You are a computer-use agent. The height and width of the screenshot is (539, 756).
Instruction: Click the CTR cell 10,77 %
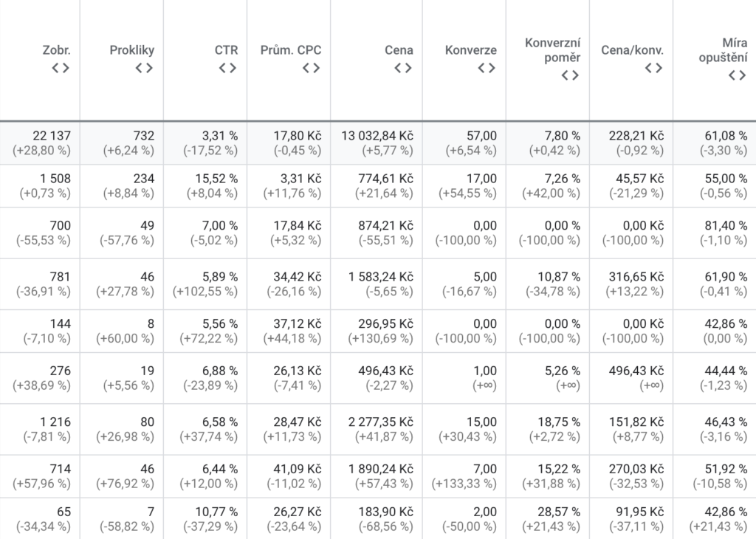coord(216,512)
